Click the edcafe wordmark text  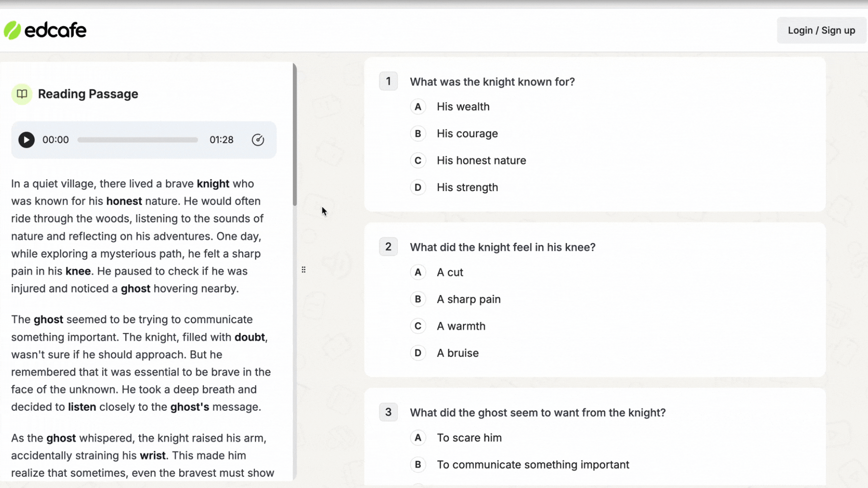pyautogui.click(x=55, y=30)
